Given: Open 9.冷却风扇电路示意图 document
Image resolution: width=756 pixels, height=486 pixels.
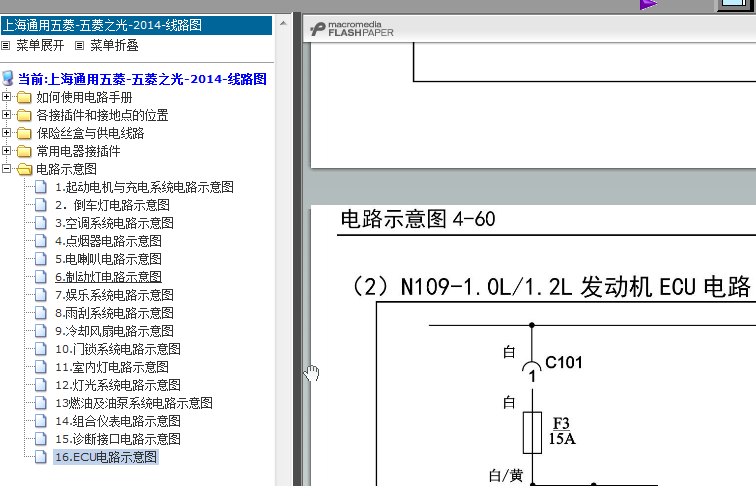Looking at the screenshot, I should [x=114, y=331].
